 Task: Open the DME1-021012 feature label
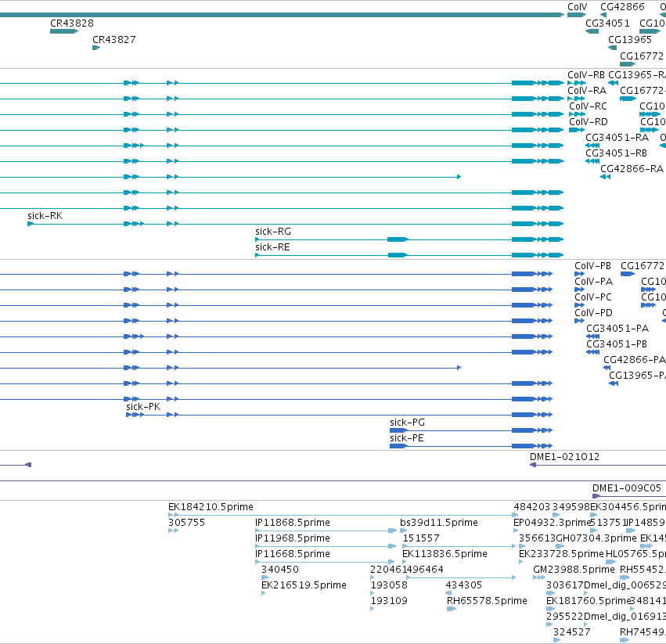[x=564, y=458]
